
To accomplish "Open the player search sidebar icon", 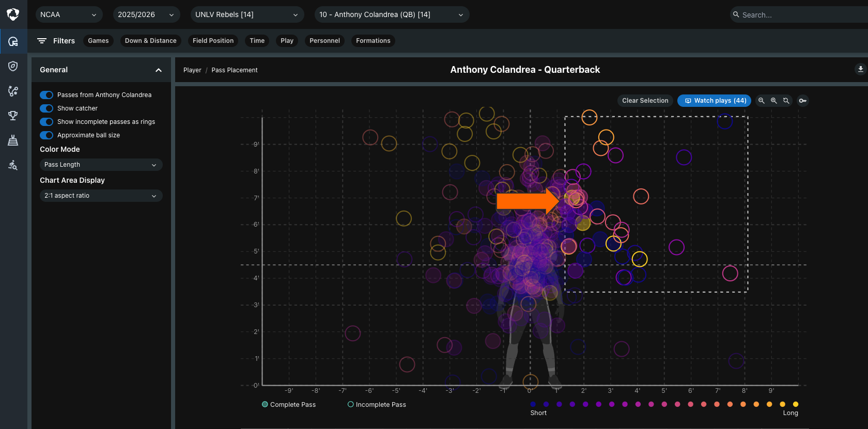I will pos(13,165).
